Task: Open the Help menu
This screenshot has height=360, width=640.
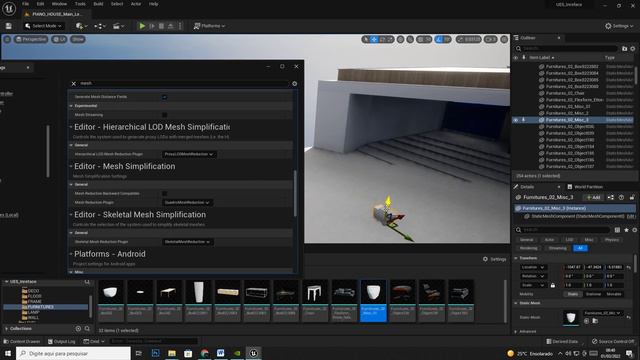Action: [x=153, y=4]
